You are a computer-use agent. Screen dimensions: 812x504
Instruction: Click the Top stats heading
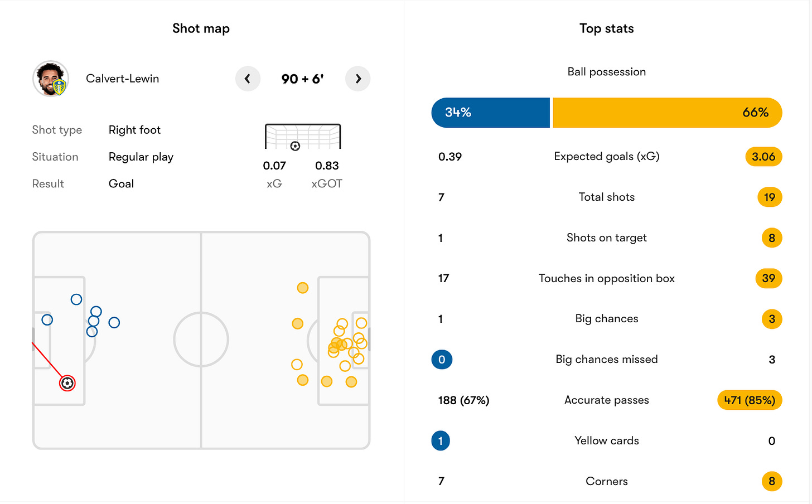pyautogui.click(x=607, y=28)
